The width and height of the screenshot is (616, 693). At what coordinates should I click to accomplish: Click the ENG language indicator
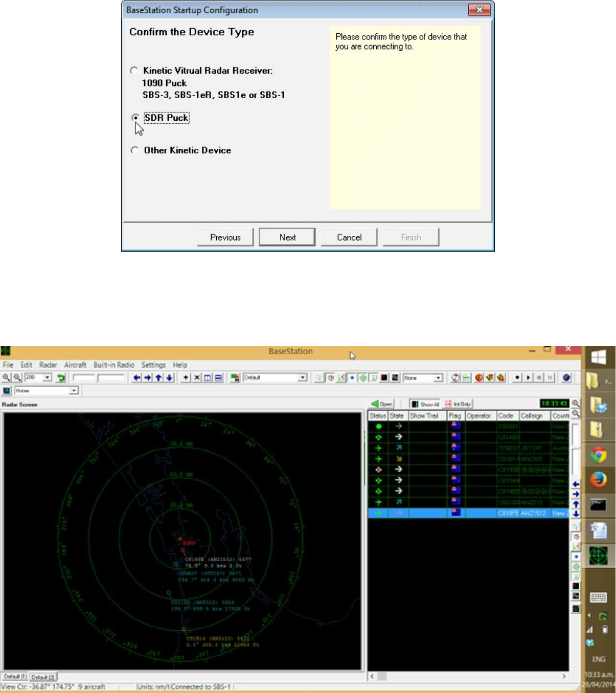pyautogui.click(x=598, y=659)
